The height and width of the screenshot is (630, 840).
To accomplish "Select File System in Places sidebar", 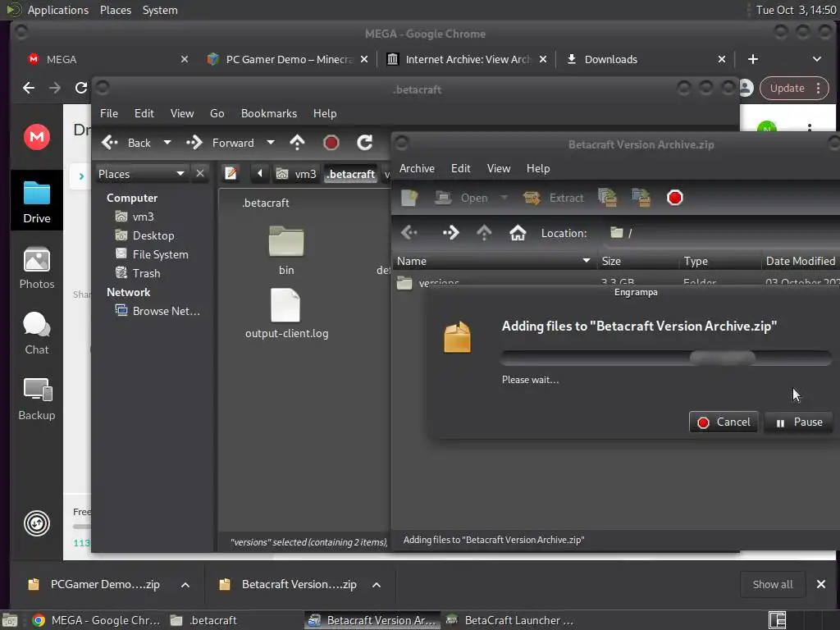I will click(152, 254).
